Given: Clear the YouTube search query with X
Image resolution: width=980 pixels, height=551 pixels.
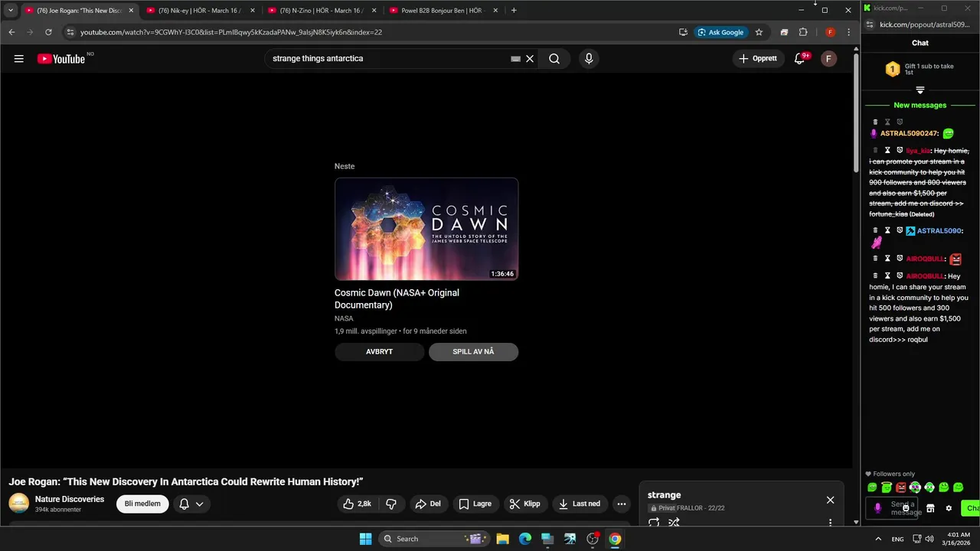Looking at the screenshot, I should pyautogui.click(x=529, y=59).
